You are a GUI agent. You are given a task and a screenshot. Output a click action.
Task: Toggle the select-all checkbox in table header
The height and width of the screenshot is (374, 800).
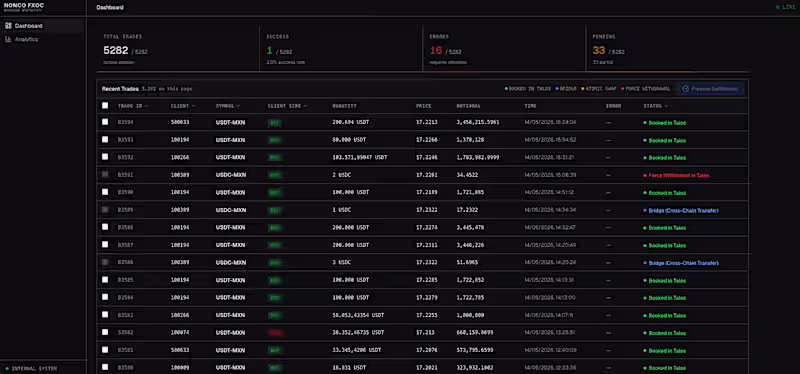pyautogui.click(x=105, y=106)
